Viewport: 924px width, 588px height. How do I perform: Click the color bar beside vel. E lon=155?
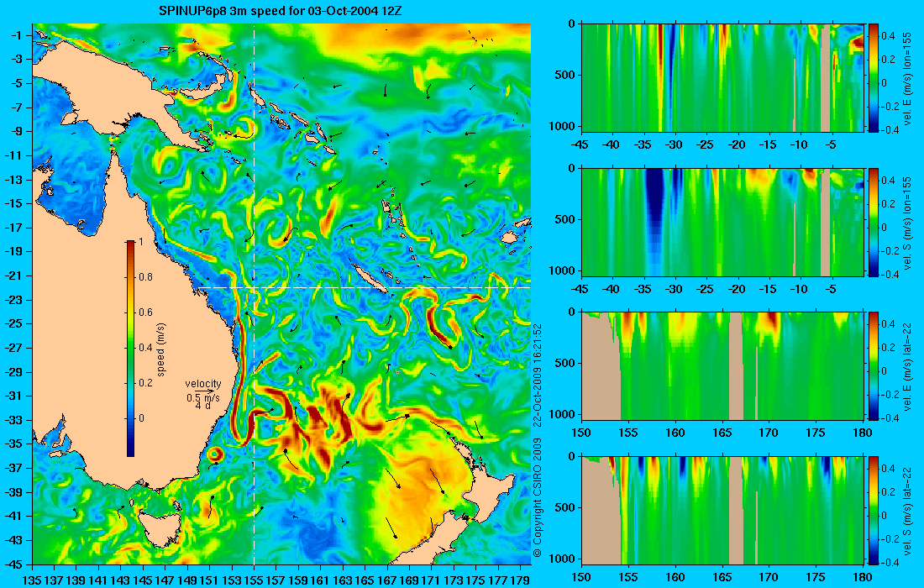click(874, 78)
